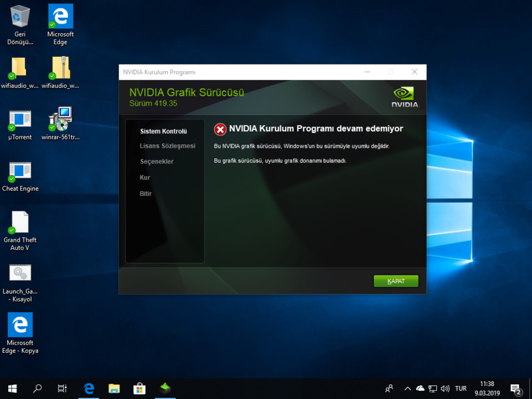532x399 pixels.
Task: Switch the TUR input language indicator
Action: pos(460,388)
